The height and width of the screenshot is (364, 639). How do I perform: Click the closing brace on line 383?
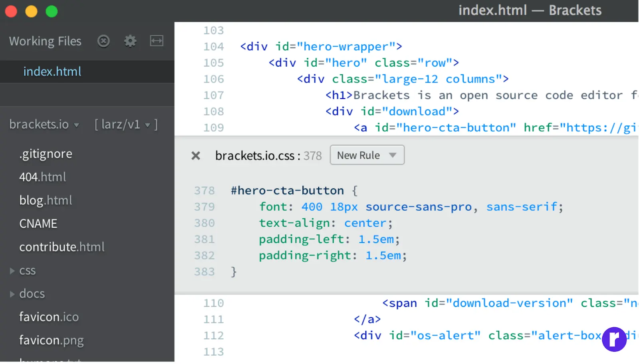(x=234, y=272)
